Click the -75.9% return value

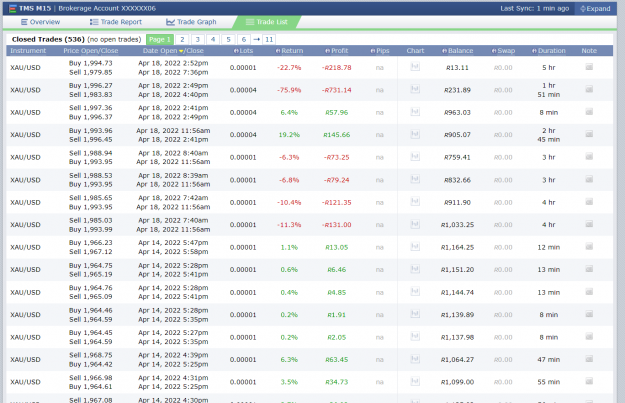[289, 90]
